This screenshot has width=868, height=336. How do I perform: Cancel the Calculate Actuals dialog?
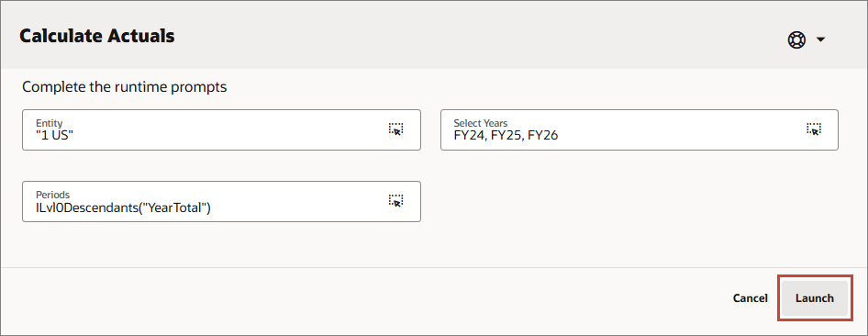tap(750, 298)
